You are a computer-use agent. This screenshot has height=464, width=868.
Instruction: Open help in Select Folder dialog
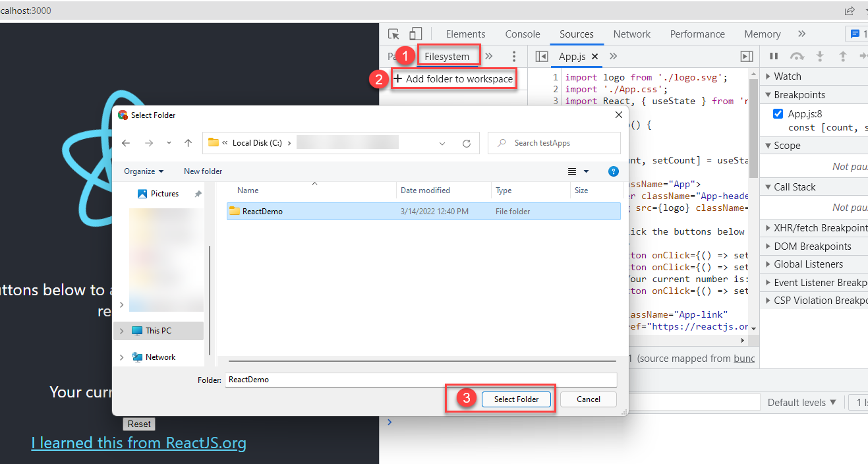coord(613,171)
